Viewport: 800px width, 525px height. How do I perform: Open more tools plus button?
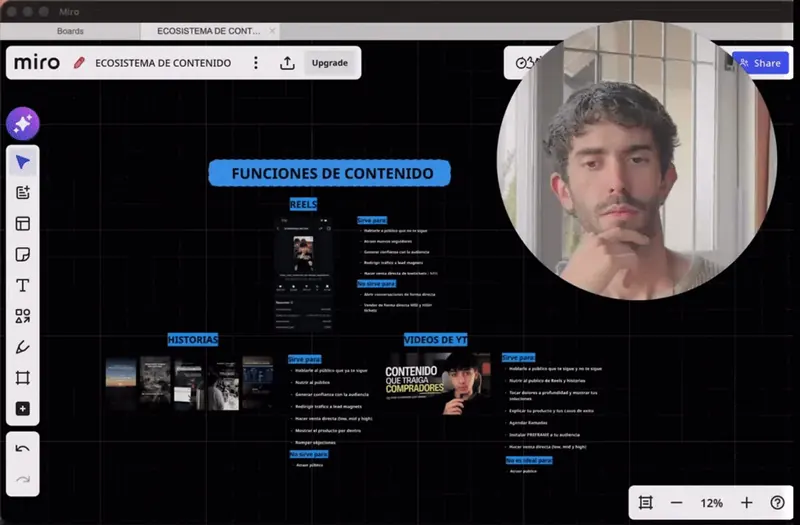pos(22,409)
